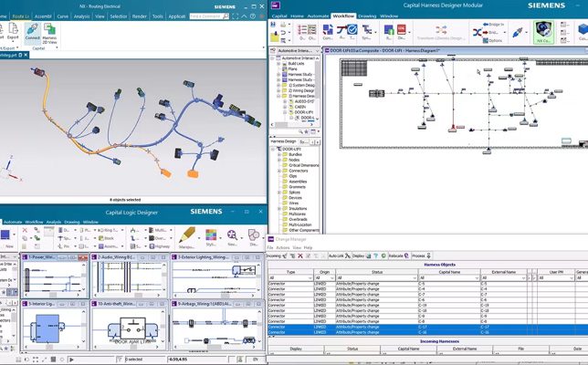Expand the Bundles folder in harness tree
The height and width of the screenshot is (365, 588).
pyautogui.click(x=279, y=154)
